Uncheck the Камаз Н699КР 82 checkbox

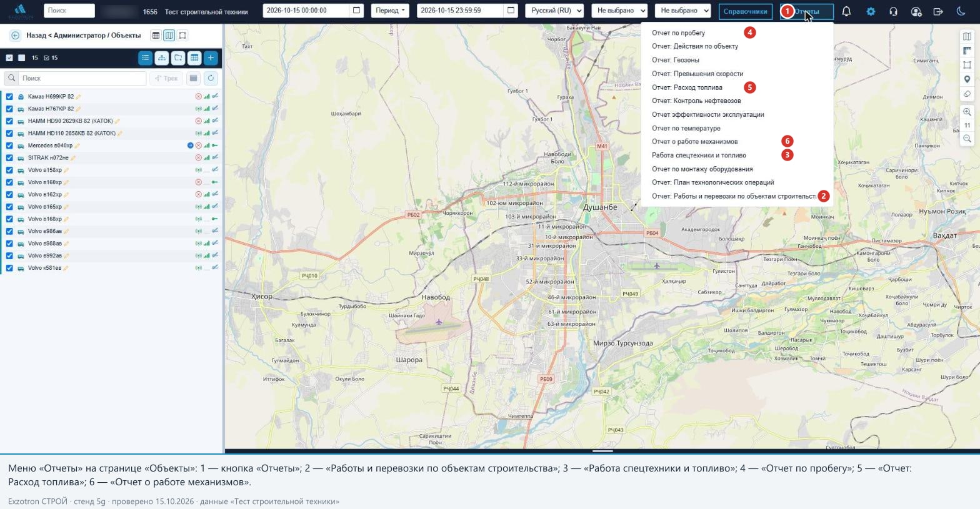point(9,97)
